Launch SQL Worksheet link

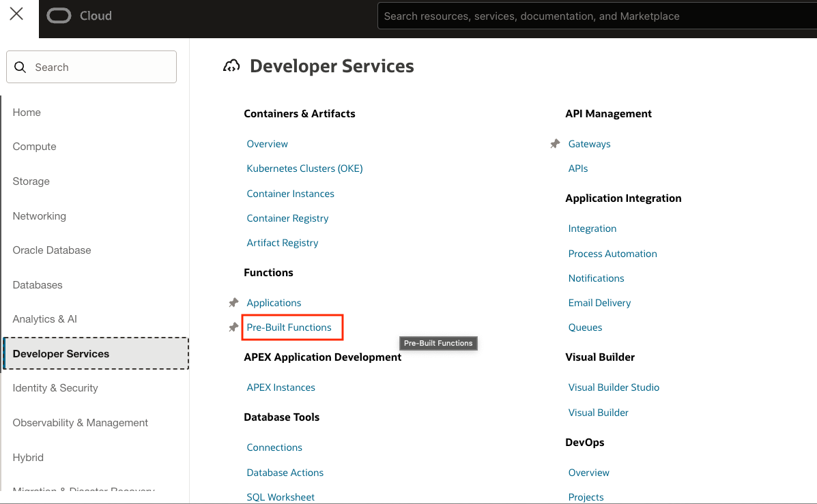281,497
